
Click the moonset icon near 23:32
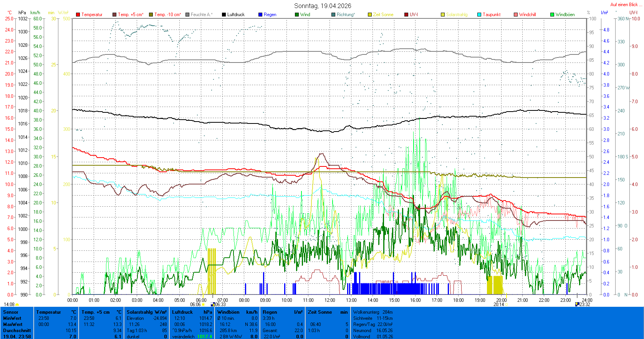click(577, 304)
